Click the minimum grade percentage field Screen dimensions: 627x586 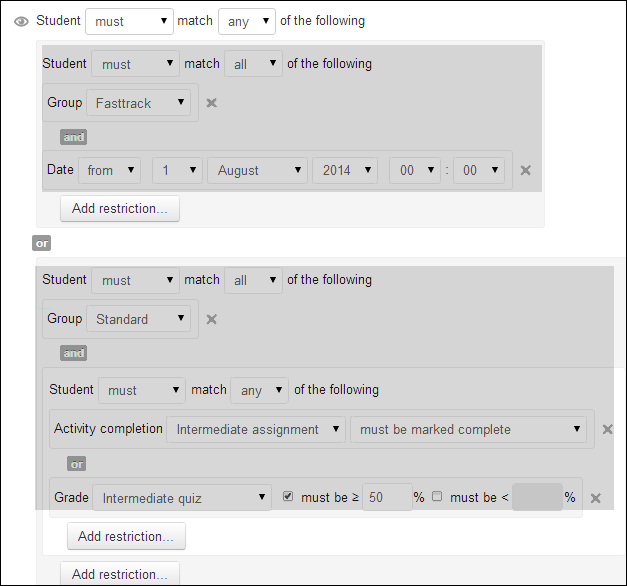(x=386, y=497)
